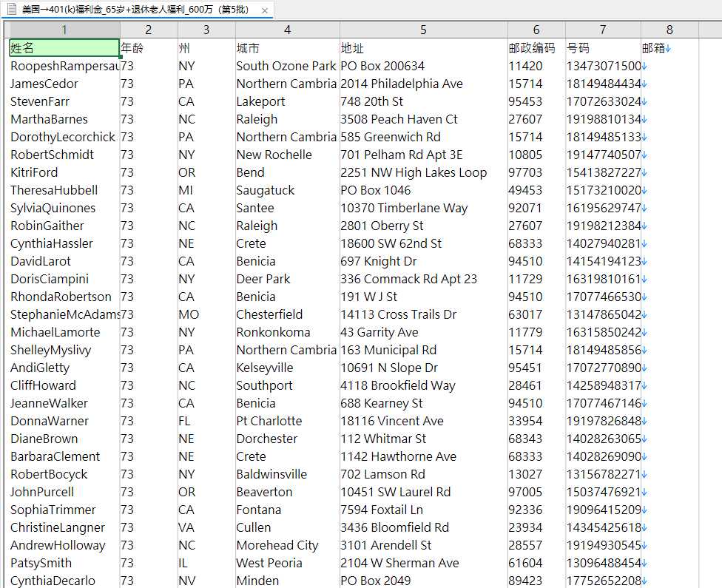Click the 年龄 header cell
The height and width of the screenshot is (588, 722).
pos(149,48)
